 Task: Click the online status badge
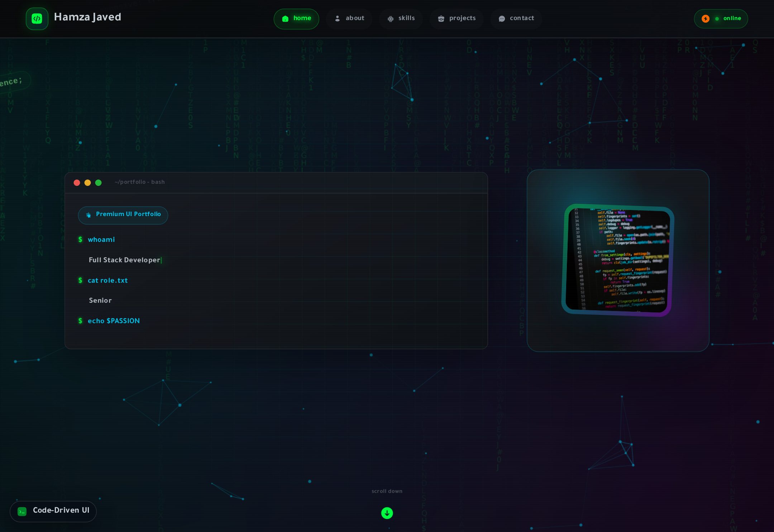(721, 19)
